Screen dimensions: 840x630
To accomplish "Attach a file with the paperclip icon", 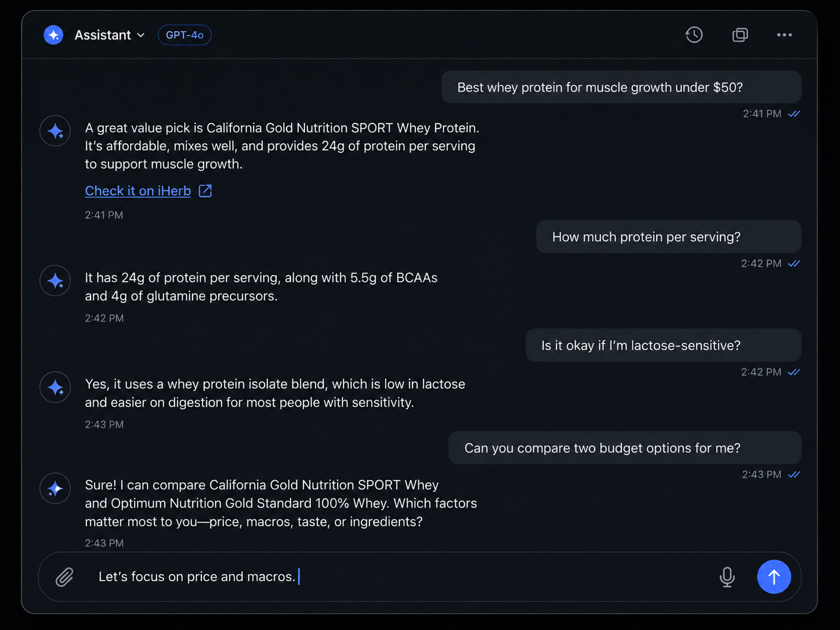I will coord(64,577).
